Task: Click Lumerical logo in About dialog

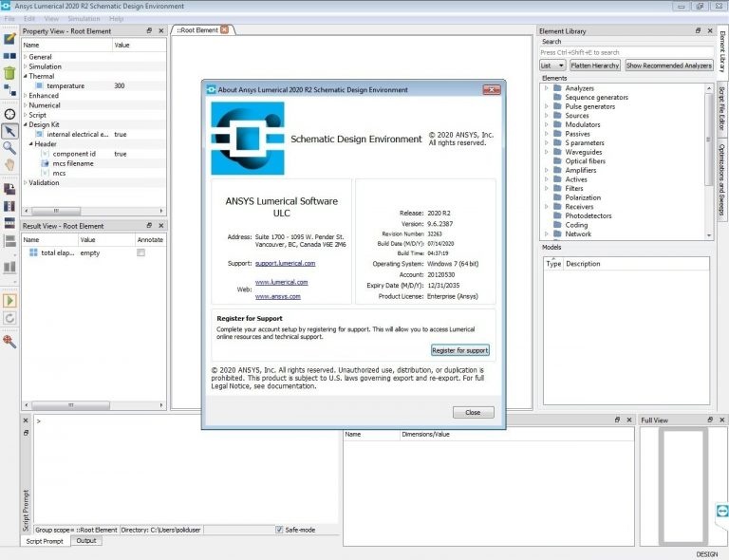Action: [x=248, y=139]
